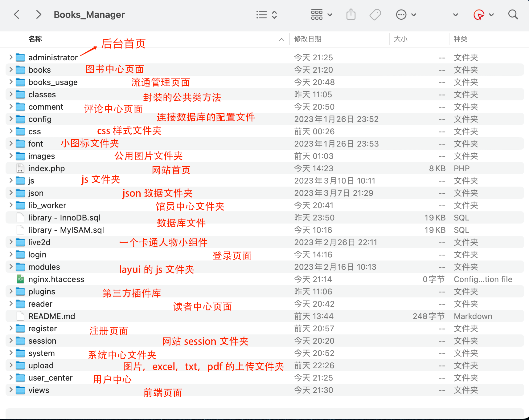Click the Tags icon in the toolbar

coord(375,14)
